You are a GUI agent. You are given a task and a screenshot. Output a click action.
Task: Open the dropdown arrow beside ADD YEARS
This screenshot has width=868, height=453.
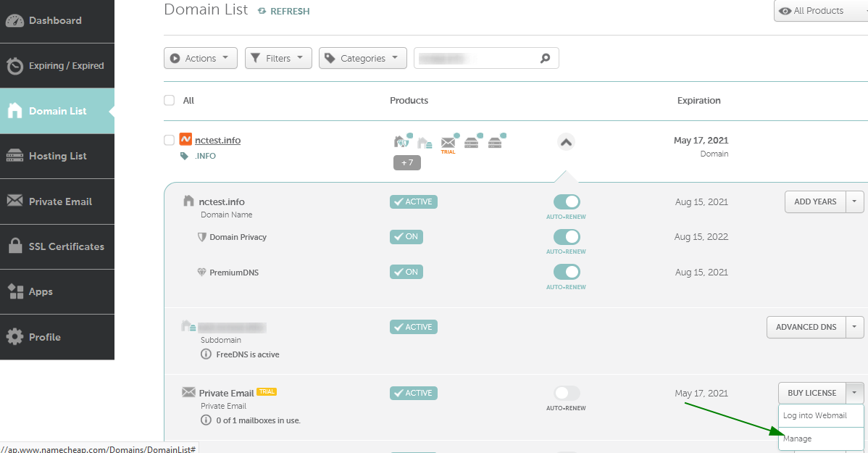pyautogui.click(x=854, y=201)
